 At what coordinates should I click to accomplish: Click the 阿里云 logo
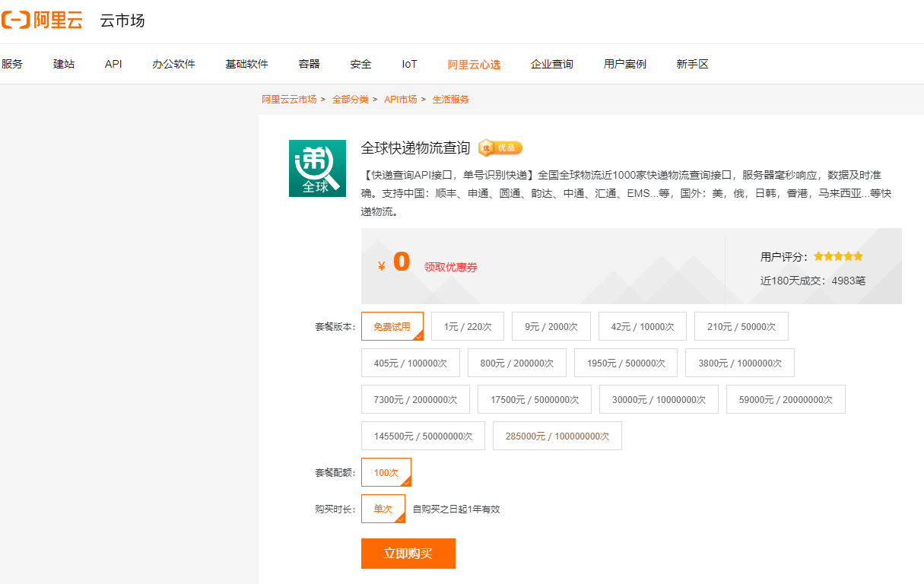[42, 21]
